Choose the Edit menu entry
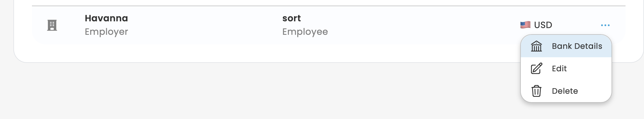This screenshot has height=119, width=644. (x=559, y=68)
